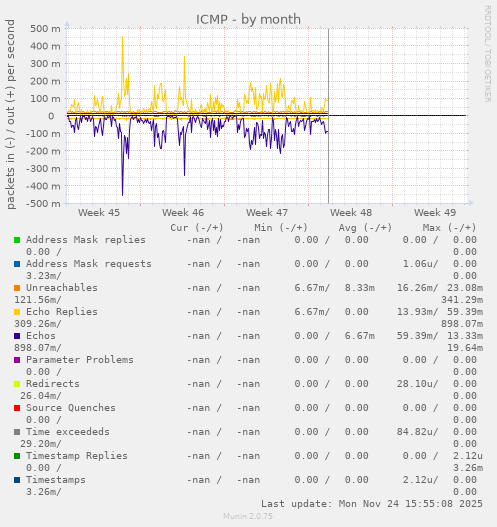Click the Redirects lime swatch
Image resolution: width=497 pixels, height=527 pixels.
[x=17, y=384]
